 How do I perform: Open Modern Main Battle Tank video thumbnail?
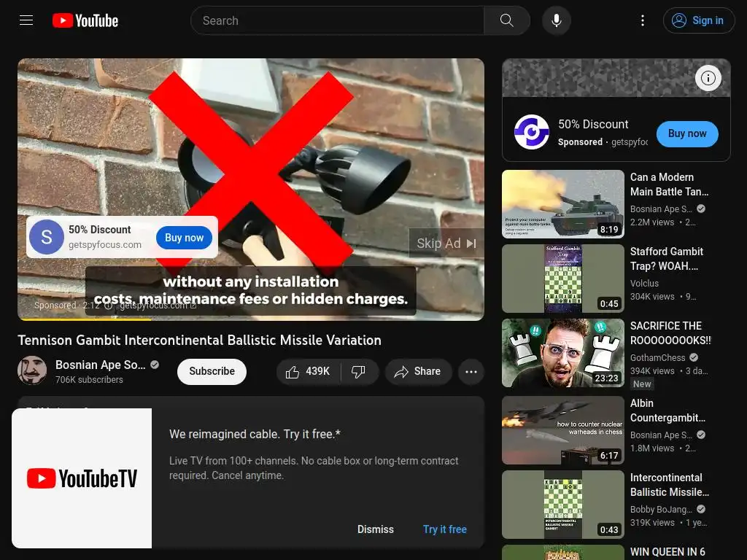[563, 204]
